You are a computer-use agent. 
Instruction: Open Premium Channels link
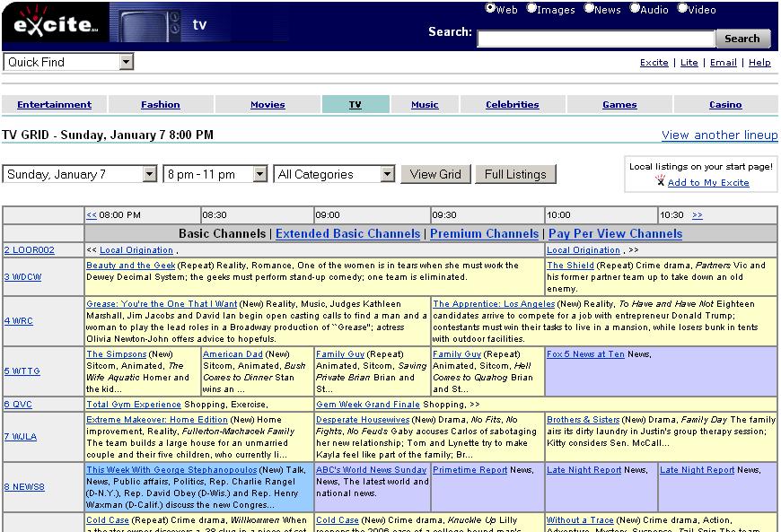484,233
